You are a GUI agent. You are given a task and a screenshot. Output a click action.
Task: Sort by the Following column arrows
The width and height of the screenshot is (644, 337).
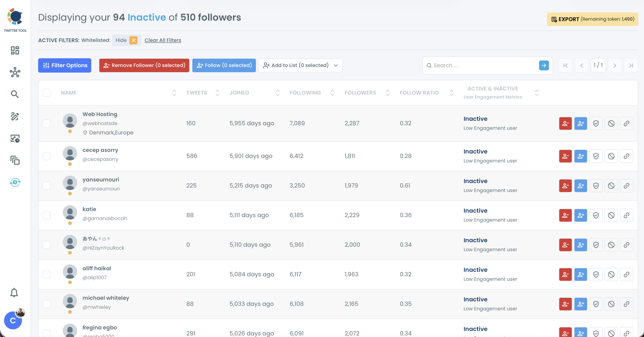333,93
